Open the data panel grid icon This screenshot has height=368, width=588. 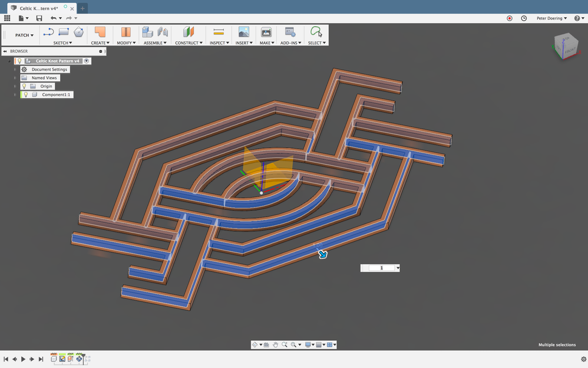tap(7, 18)
